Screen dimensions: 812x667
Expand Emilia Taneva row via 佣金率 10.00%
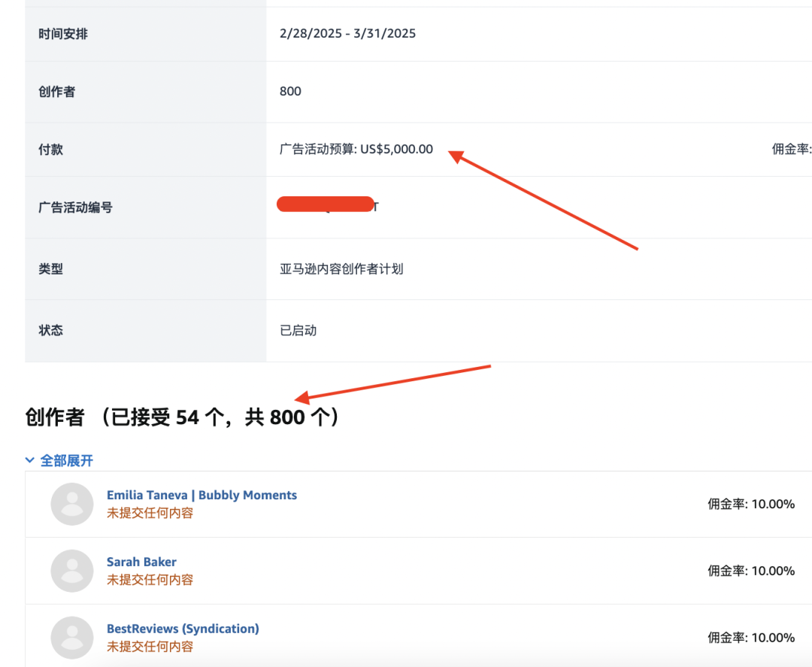tap(751, 505)
